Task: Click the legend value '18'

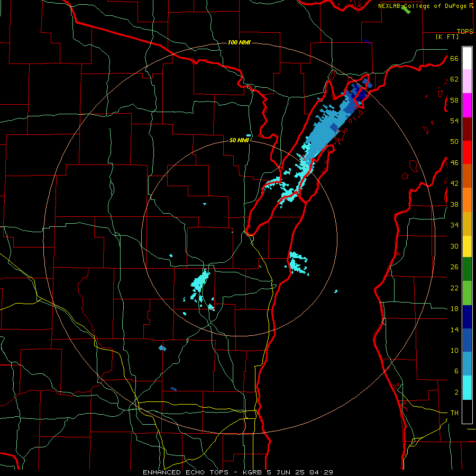Action: (454, 309)
